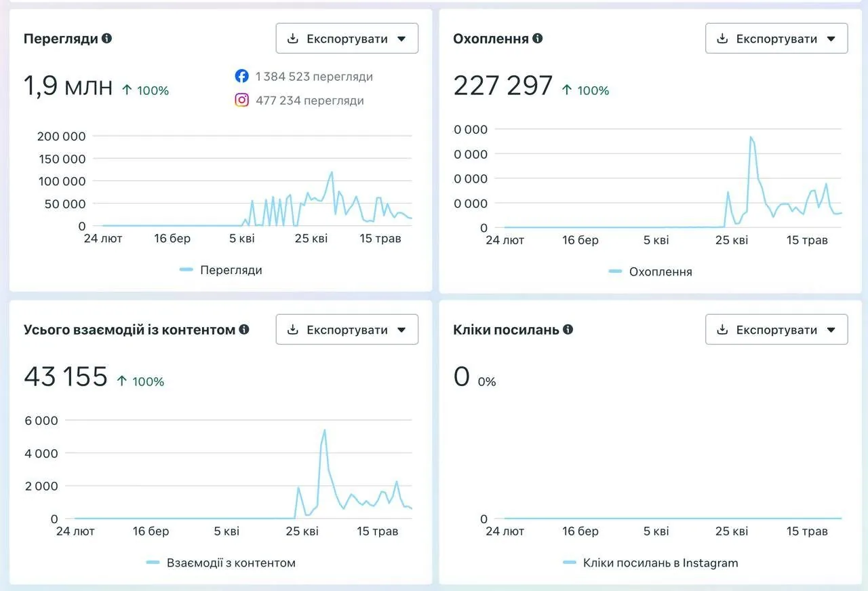Toggle Взаємодії з контентом legend entry
This screenshot has height=591, width=868.
click(x=221, y=563)
